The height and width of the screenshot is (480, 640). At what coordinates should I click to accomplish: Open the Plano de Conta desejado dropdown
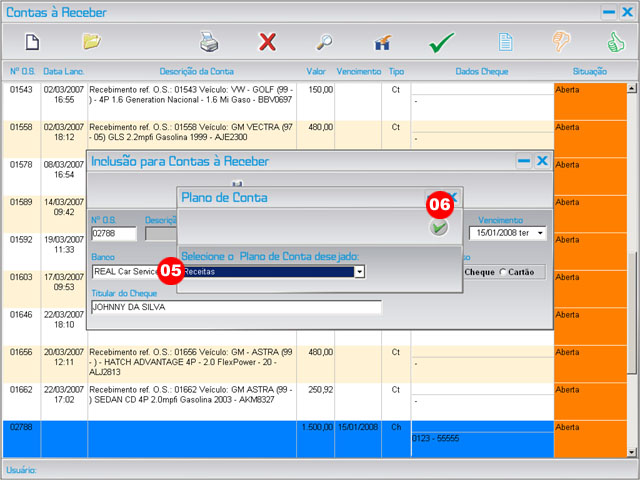(359, 271)
